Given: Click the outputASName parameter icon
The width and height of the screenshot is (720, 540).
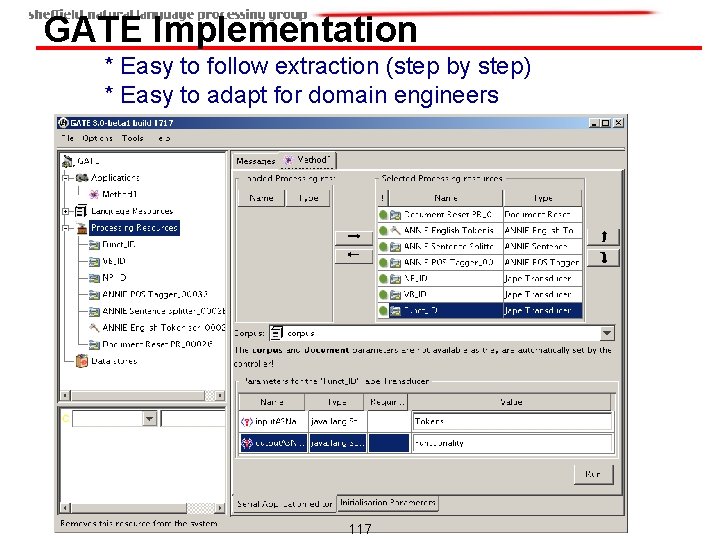Looking at the screenshot, I should (x=247, y=444).
